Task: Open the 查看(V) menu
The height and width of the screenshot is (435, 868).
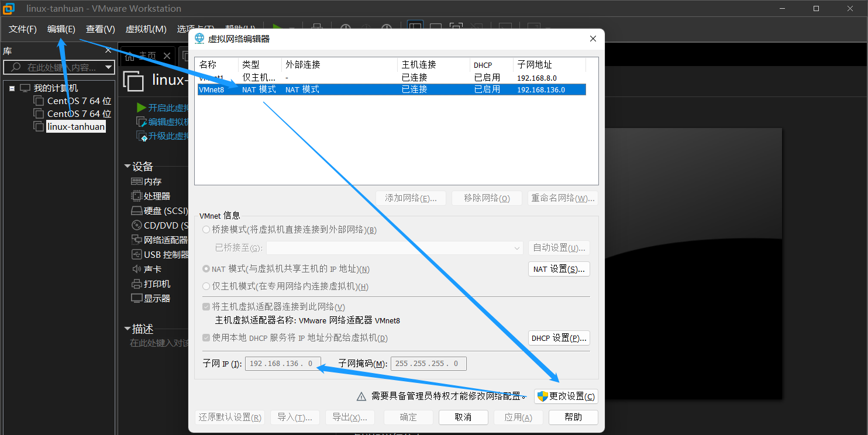Action: pos(101,29)
